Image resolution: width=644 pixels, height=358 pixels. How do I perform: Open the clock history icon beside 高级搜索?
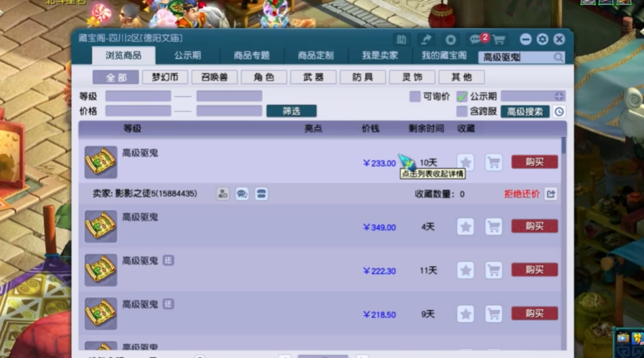click(559, 111)
